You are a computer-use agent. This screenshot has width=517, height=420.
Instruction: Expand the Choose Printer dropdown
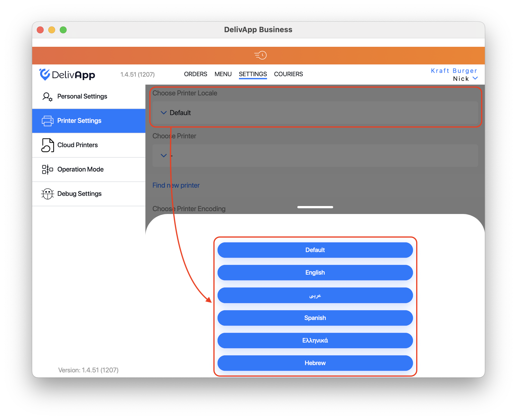[315, 156]
